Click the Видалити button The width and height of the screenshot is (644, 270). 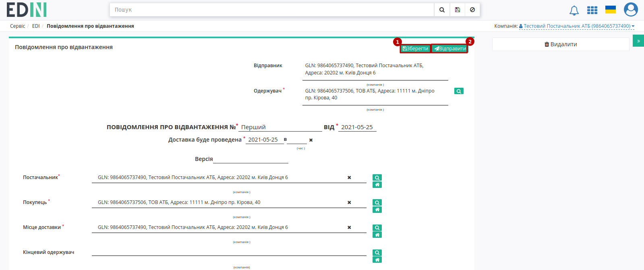click(561, 44)
